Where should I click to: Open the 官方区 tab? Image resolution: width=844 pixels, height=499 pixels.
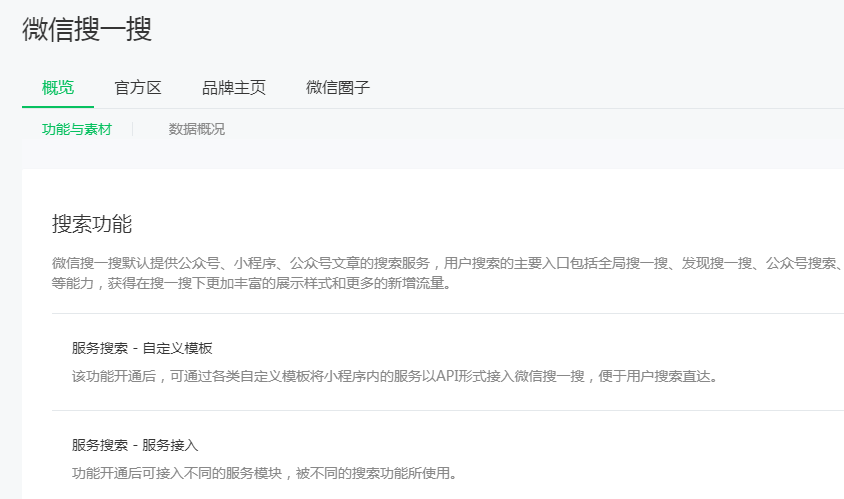tap(138, 88)
